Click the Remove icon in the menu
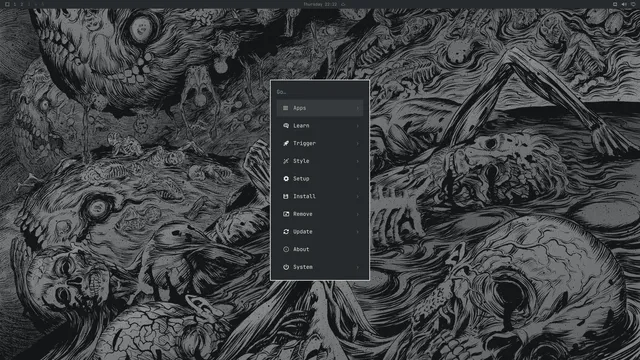The height and width of the screenshot is (360, 640). coord(286,214)
